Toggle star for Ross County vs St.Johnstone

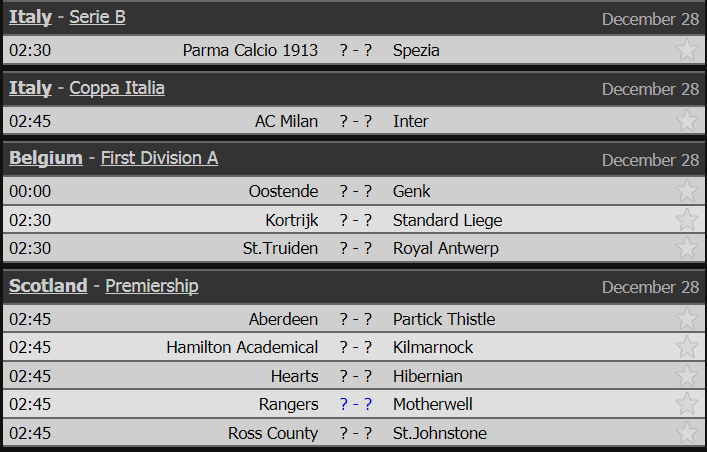tap(687, 433)
